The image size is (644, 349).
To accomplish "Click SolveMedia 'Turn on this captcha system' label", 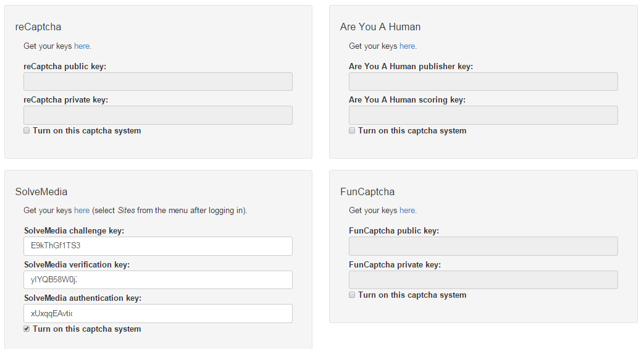I will tap(86, 329).
